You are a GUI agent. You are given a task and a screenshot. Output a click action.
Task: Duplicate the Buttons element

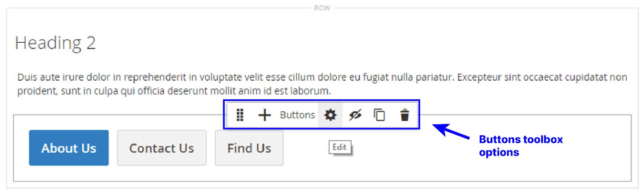tap(379, 115)
